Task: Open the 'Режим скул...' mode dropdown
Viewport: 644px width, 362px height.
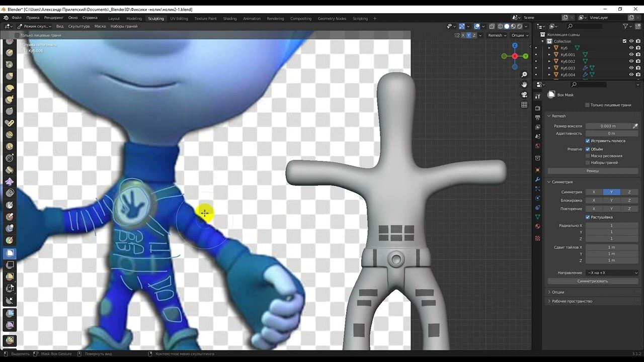Action: [x=34, y=26]
